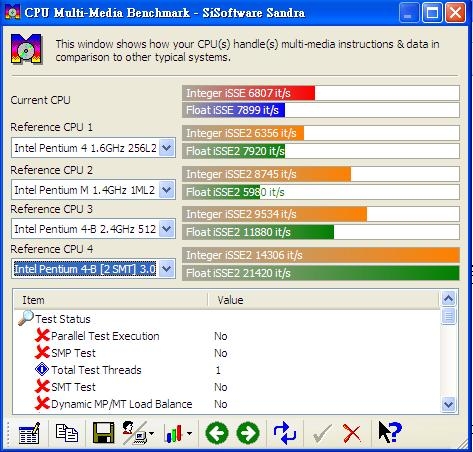Click the Reference CPU 4 label
Image resolution: width=473 pixels, height=452 pixels.
(x=51, y=249)
